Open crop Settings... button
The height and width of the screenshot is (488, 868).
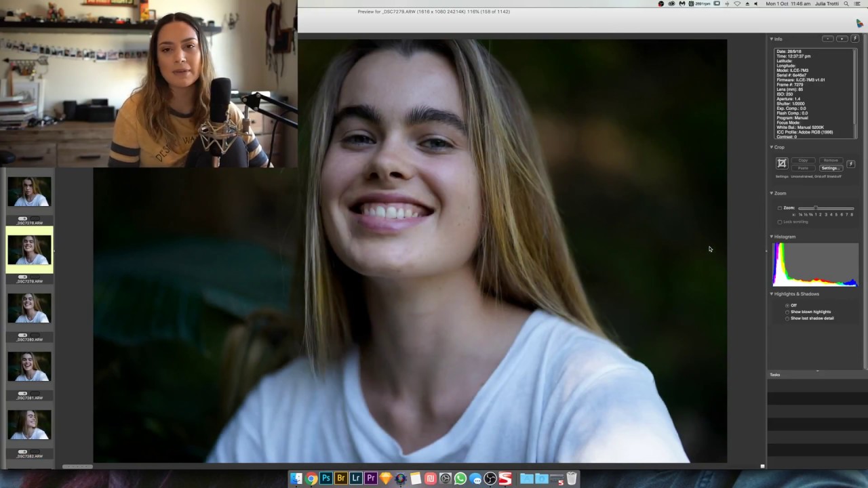pyautogui.click(x=831, y=168)
